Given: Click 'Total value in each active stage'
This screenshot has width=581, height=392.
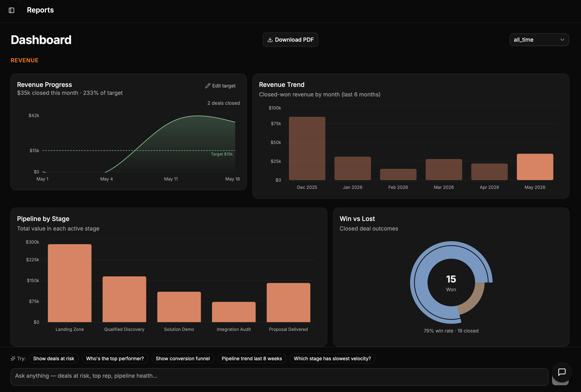Looking at the screenshot, I should coord(58,229).
